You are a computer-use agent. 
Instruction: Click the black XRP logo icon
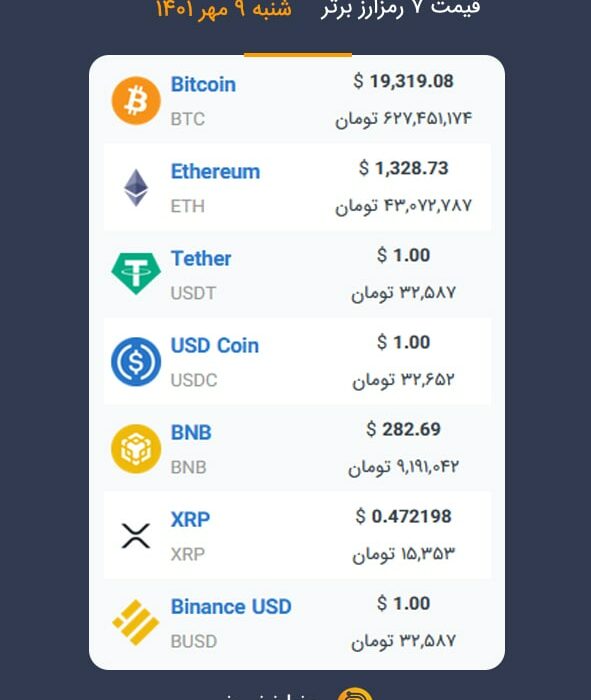pyautogui.click(x=136, y=536)
